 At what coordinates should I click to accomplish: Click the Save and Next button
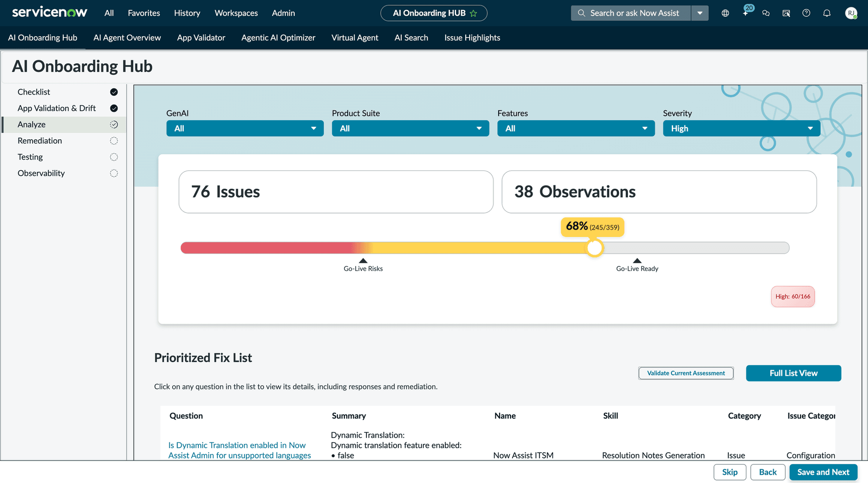[823, 472]
